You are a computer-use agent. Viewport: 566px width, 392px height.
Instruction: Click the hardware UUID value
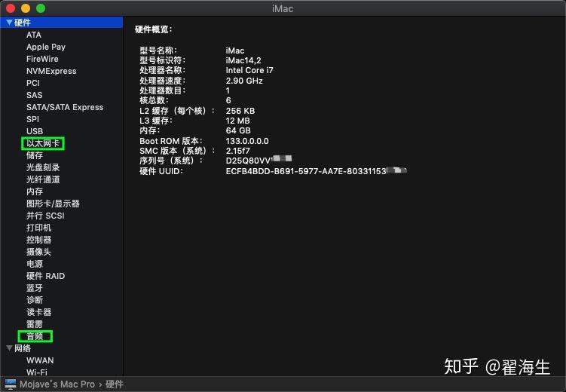click(317, 171)
